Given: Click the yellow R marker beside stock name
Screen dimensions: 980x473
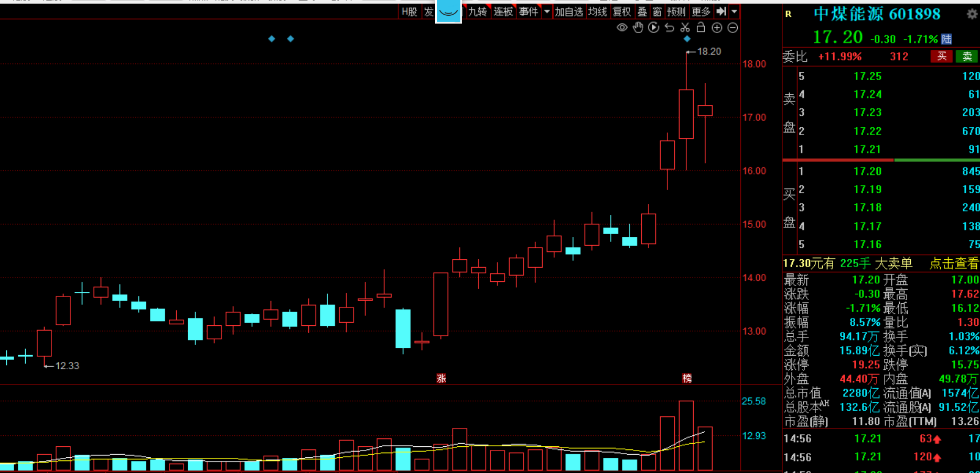Looking at the screenshot, I should tap(788, 14).
